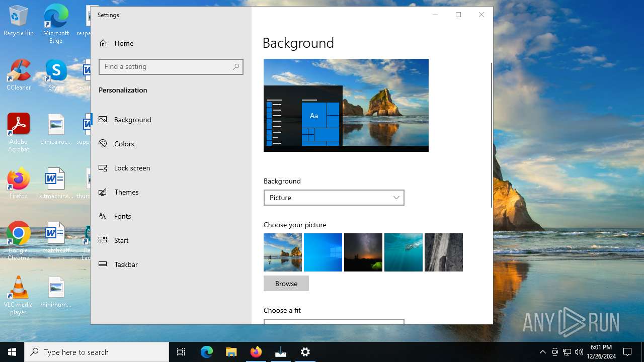644x362 pixels.
Task: Open VLC media player desktop shortcut
Action: point(19,296)
